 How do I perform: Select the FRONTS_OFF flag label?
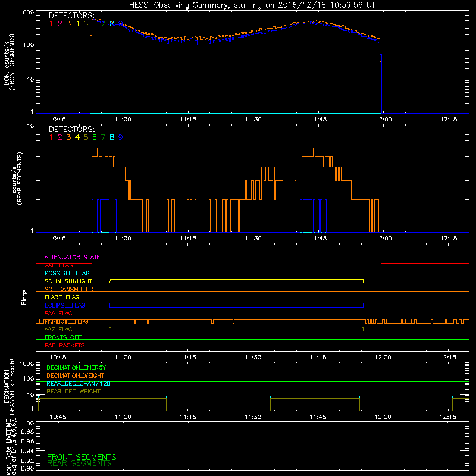[x=63, y=337]
